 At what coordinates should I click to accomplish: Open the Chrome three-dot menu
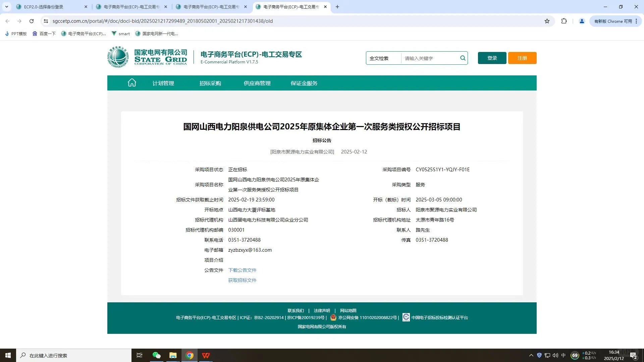(636, 21)
